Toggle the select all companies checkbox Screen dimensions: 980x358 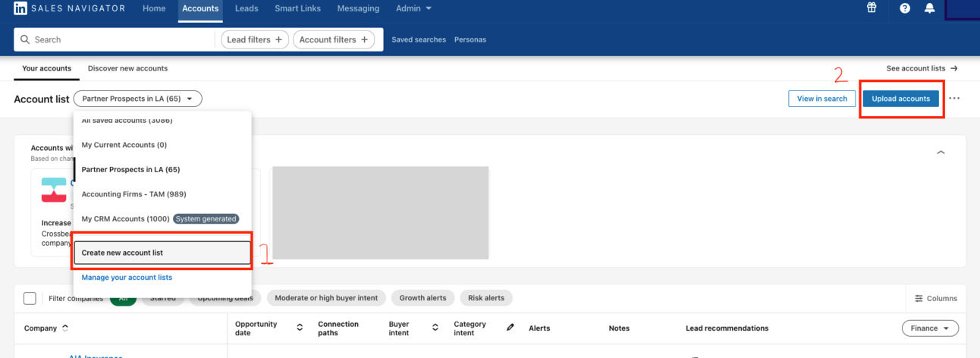click(30, 298)
